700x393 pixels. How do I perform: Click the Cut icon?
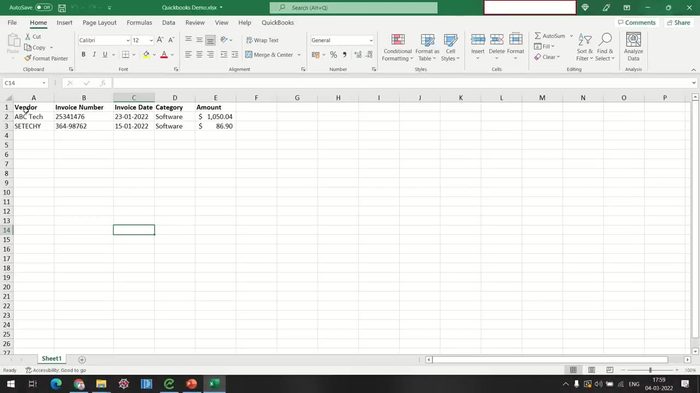coord(33,37)
